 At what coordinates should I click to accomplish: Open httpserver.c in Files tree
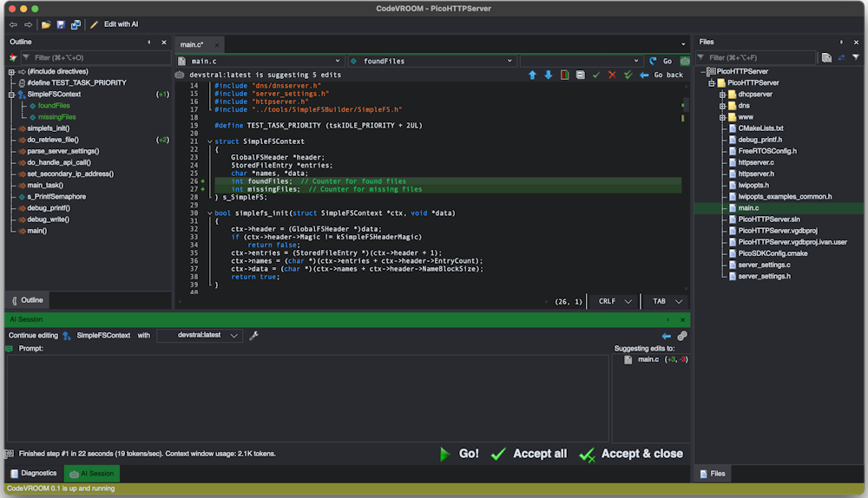tap(756, 163)
